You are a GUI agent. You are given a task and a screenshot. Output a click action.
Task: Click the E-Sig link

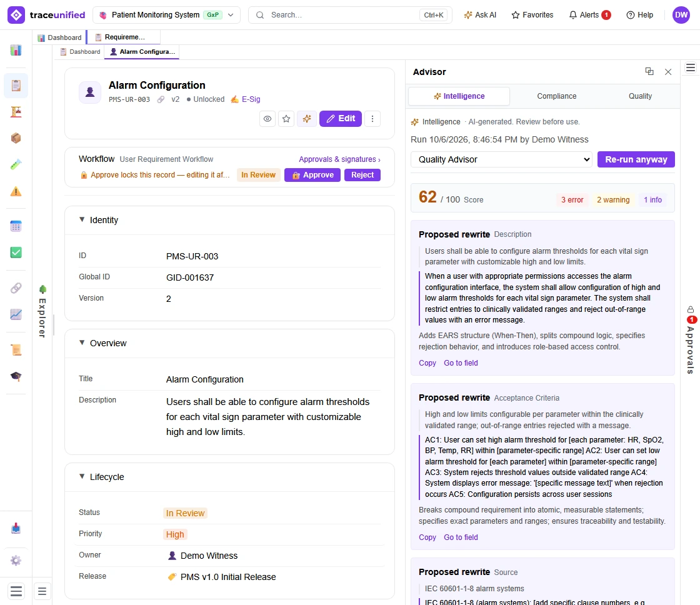point(246,99)
